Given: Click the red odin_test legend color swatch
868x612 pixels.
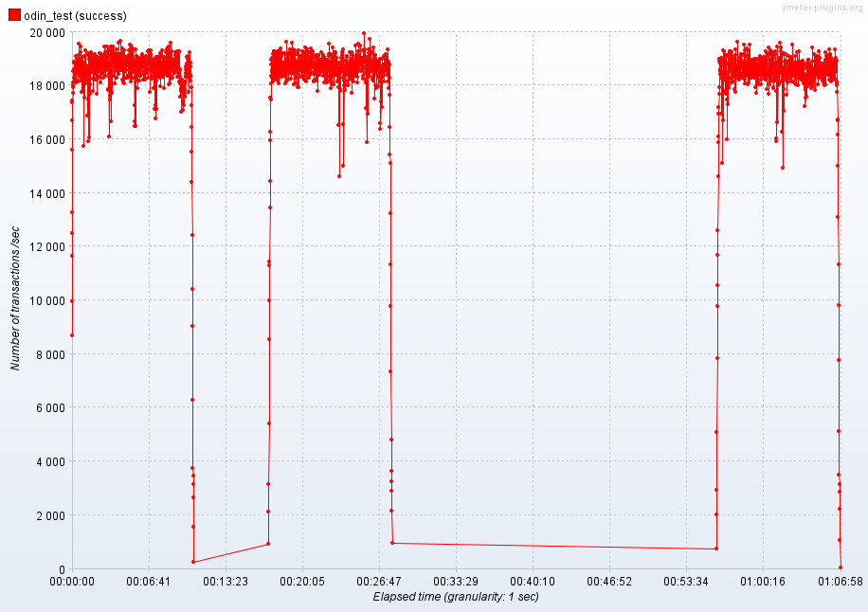Looking at the screenshot, I should pos(14,15).
